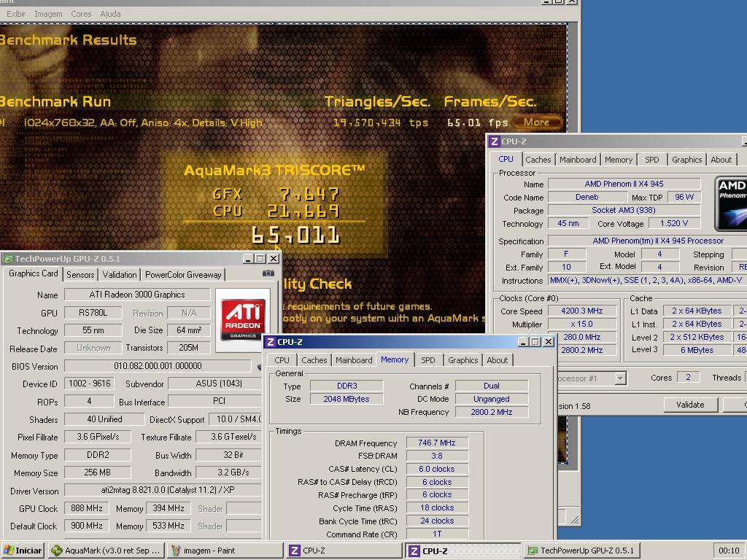Click the NB Frequency value 2800.2 MHz
747x560 pixels.
point(492,413)
